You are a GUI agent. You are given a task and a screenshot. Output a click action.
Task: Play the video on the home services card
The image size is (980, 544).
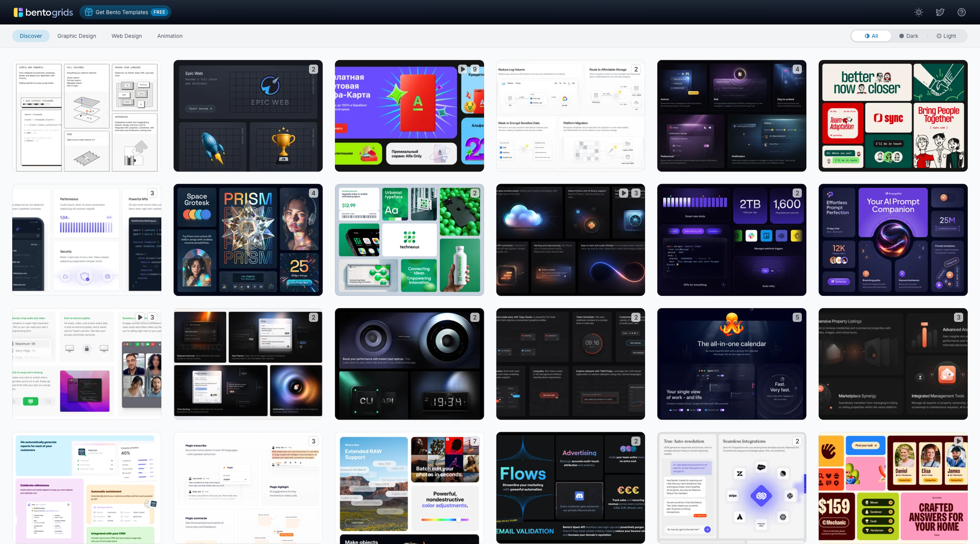point(959,440)
